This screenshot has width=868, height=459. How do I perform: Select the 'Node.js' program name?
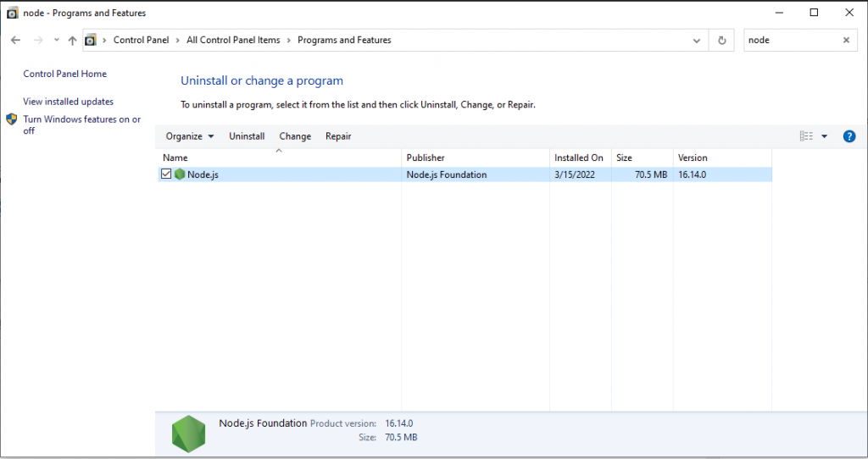point(203,174)
